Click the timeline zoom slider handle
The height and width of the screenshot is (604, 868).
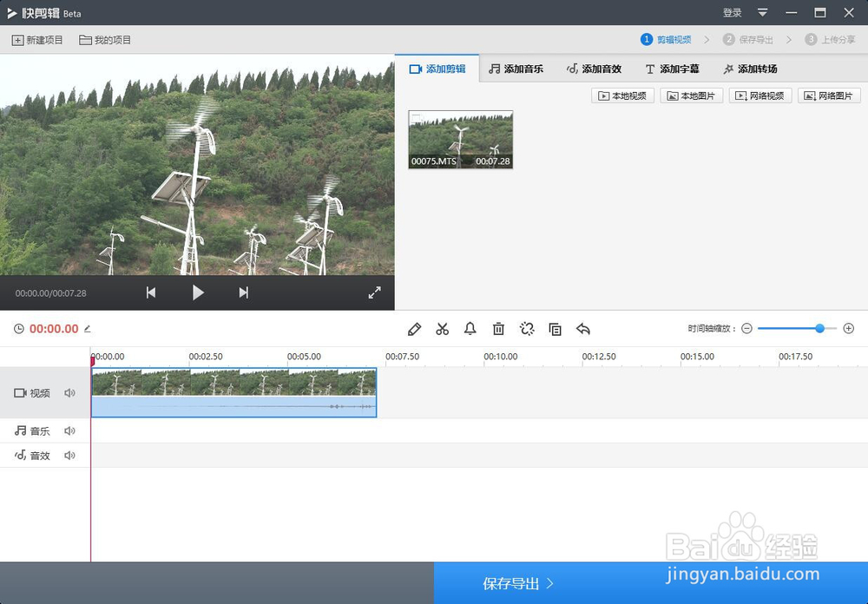coord(820,328)
